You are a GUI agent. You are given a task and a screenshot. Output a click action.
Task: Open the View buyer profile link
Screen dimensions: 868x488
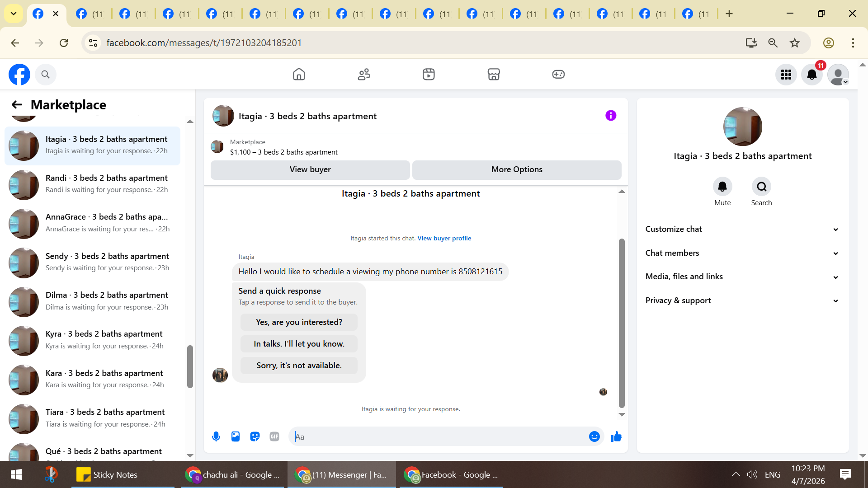pos(444,238)
